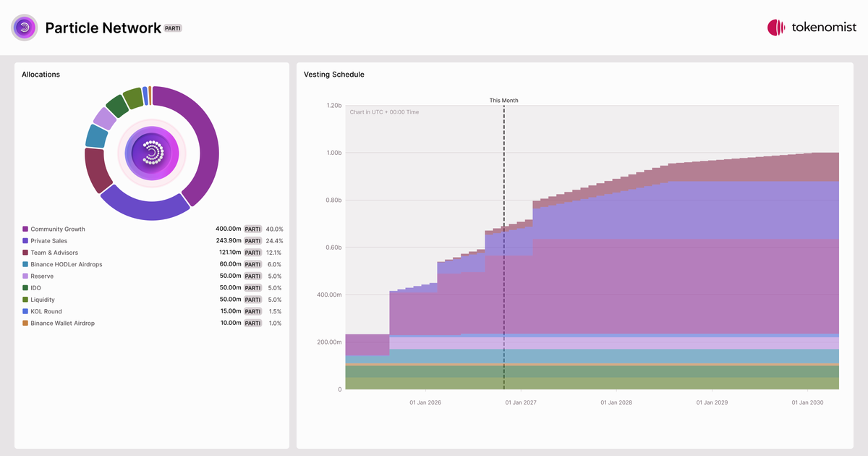
Task: Click the 1.20b y-axis label
Action: (333, 106)
